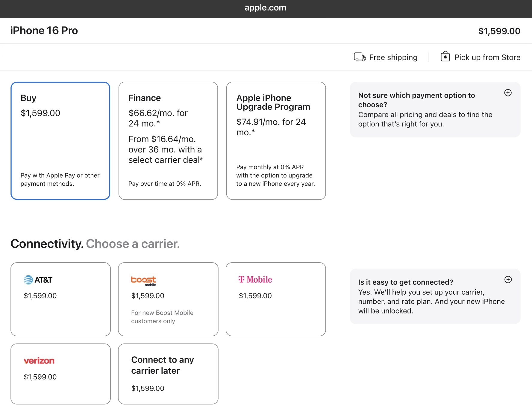Screen dimensions: 532x415
Task: Click the AT&T globe logo
Action: click(28, 280)
